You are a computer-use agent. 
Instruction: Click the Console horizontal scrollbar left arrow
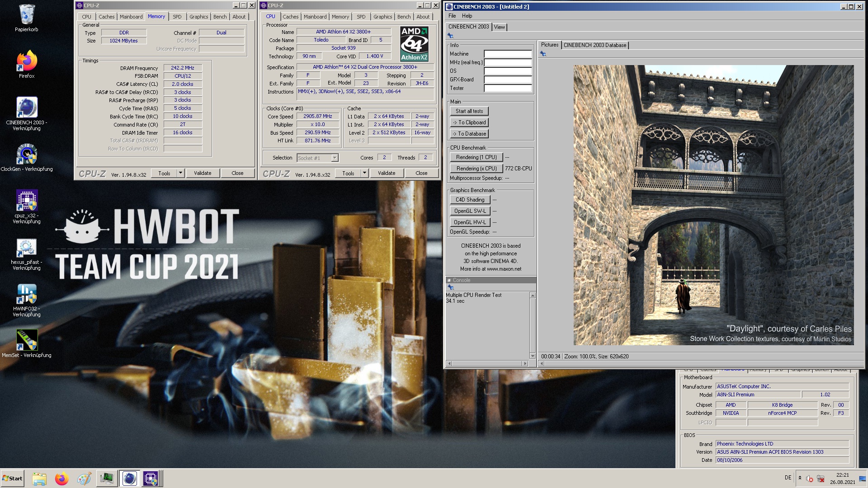pos(449,363)
